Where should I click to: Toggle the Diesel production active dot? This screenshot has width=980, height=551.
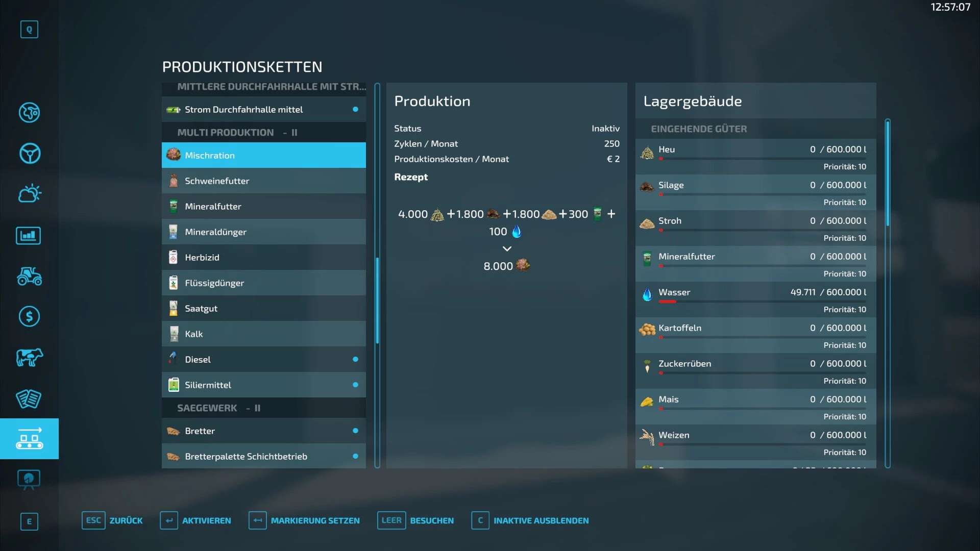[x=355, y=359]
